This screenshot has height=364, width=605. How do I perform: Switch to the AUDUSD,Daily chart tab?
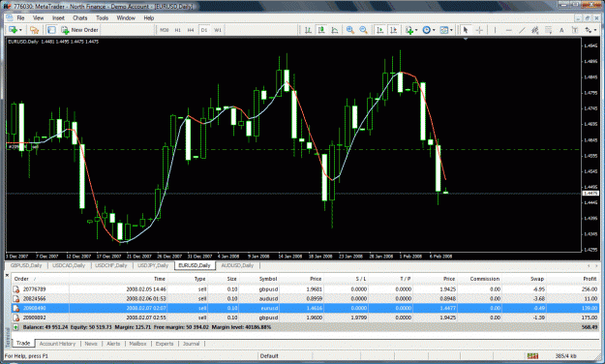click(x=237, y=265)
